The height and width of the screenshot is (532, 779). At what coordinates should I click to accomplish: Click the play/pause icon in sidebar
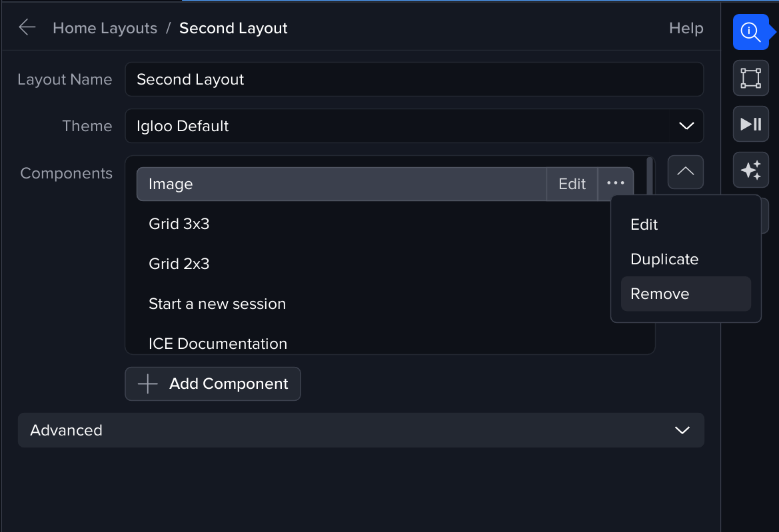750,124
